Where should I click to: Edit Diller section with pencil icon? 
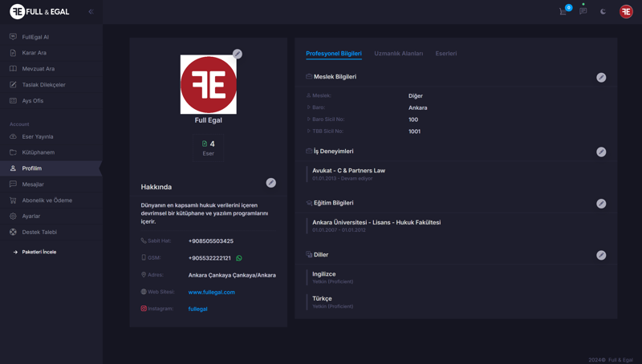pyautogui.click(x=601, y=255)
